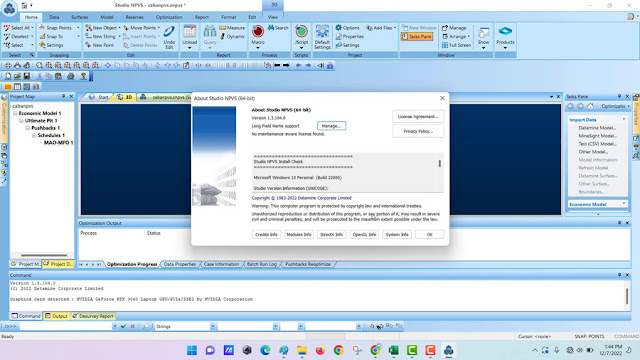Click Snap Points in Snapping group
The width and height of the screenshot is (640, 360).
pos(55,28)
